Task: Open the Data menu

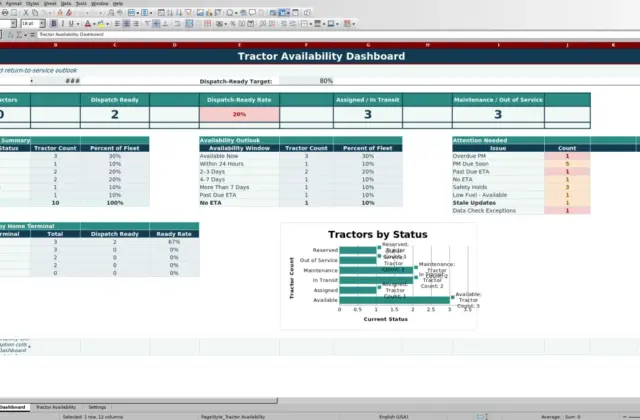Action: point(66,3)
